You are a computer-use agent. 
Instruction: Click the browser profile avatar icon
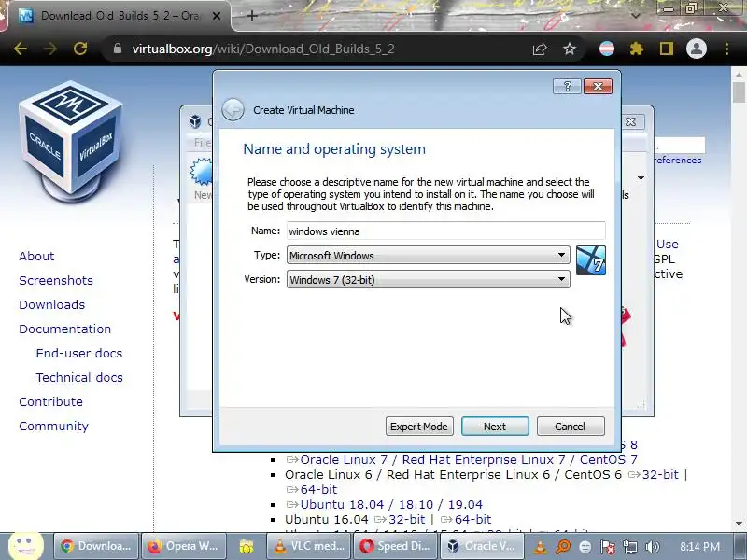pyautogui.click(x=696, y=49)
